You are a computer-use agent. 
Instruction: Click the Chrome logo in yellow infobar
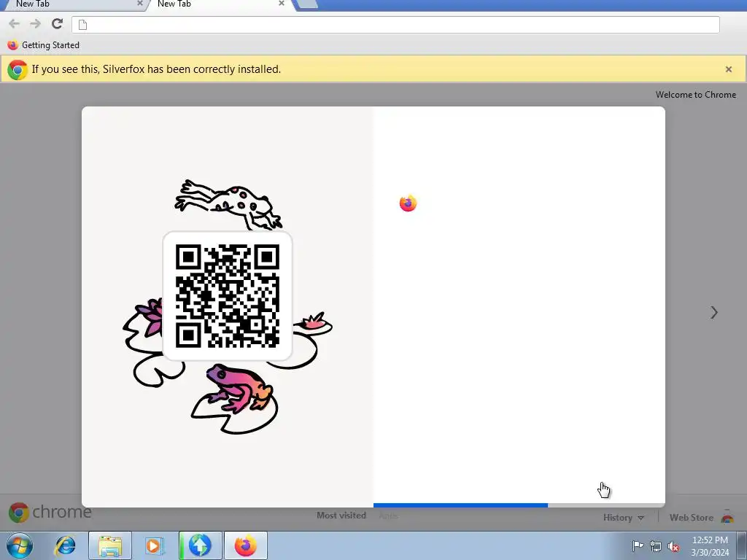click(18, 69)
